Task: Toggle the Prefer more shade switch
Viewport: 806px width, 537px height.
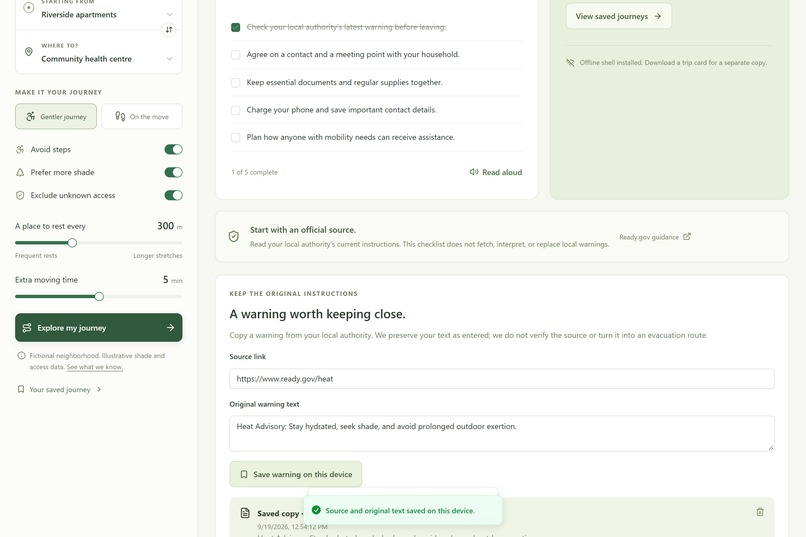Action: click(173, 172)
